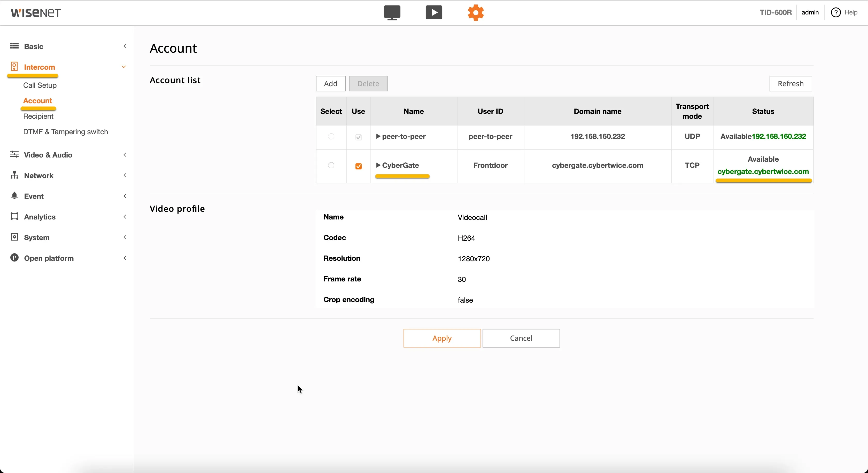This screenshot has width=868, height=473.
Task: Expand the Open platform chevron
Action: click(125, 258)
